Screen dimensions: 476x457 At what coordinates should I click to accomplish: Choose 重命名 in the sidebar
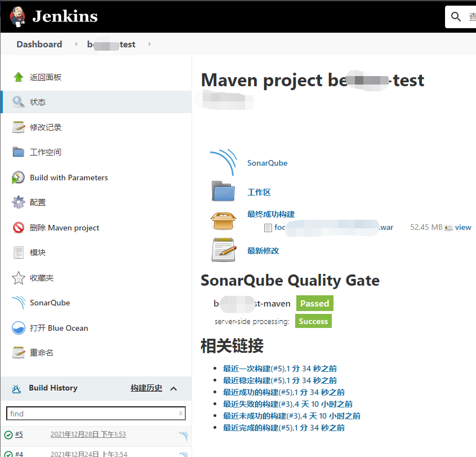(42, 353)
